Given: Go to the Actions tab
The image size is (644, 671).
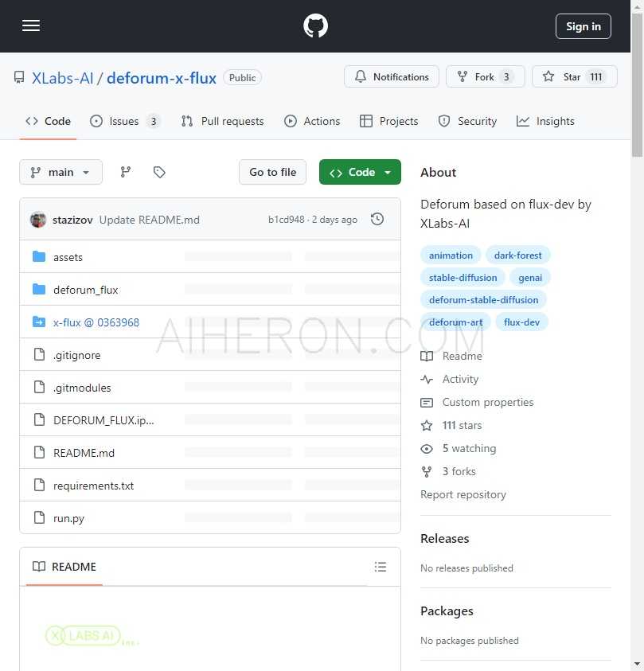Looking at the screenshot, I should [312, 121].
